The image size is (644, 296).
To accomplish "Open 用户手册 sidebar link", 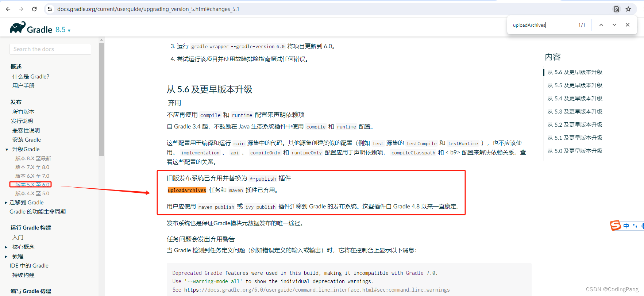I will click(x=23, y=85).
